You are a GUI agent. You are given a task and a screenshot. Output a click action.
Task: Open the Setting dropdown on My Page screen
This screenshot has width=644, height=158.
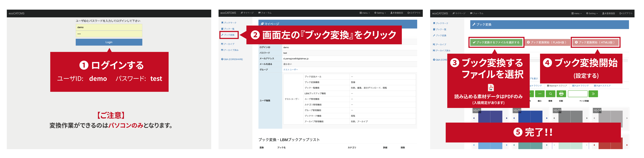coord(380,13)
